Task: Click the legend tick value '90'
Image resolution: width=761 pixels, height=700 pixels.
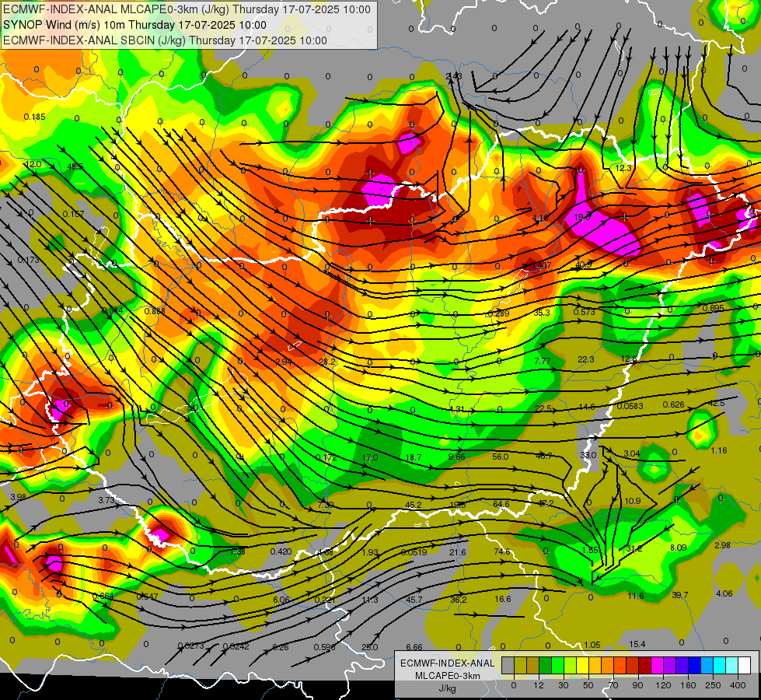Action: click(637, 685)
